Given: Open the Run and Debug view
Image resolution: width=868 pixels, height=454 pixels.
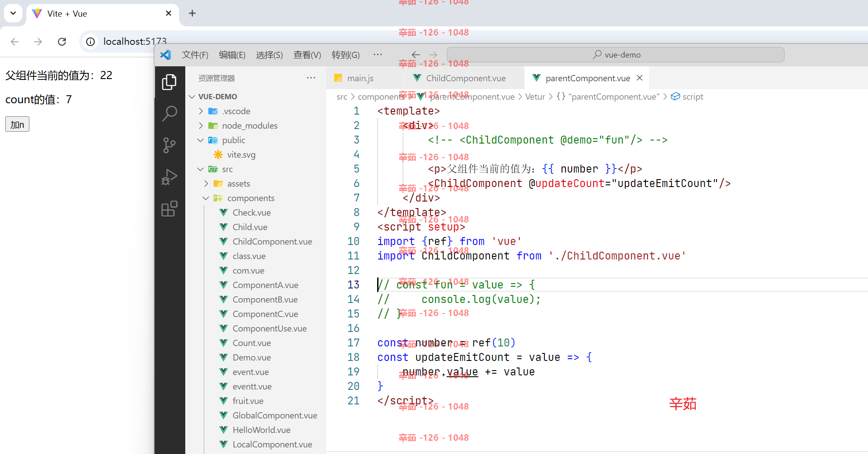Looking at the screenshot, I should click(169, 177).
